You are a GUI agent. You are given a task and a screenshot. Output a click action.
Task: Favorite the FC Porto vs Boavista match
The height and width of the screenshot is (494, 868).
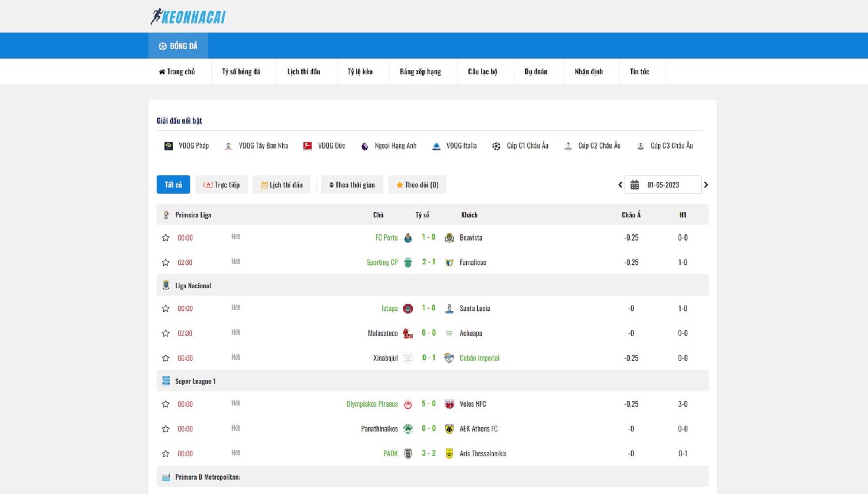pyautogui.click(x=166, y=238)
